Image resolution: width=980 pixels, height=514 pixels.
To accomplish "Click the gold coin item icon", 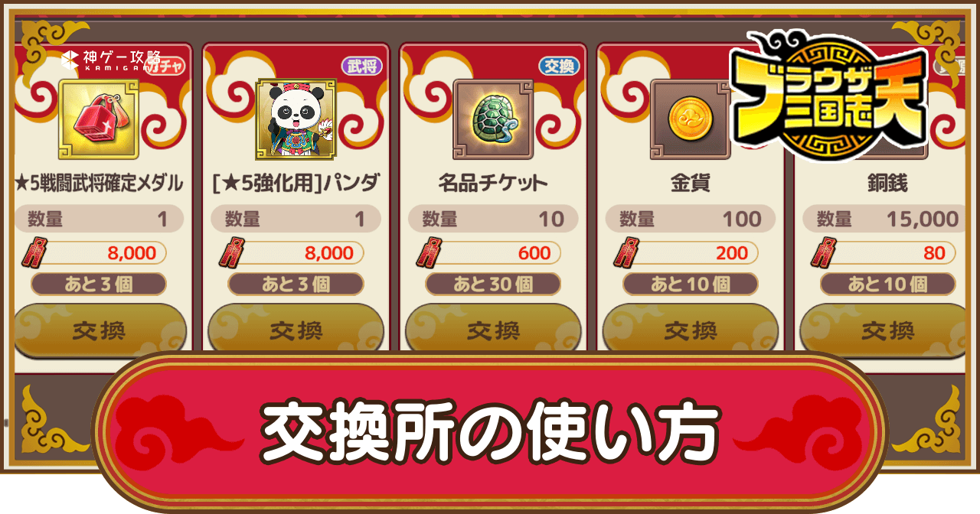I will click(690, 119).
